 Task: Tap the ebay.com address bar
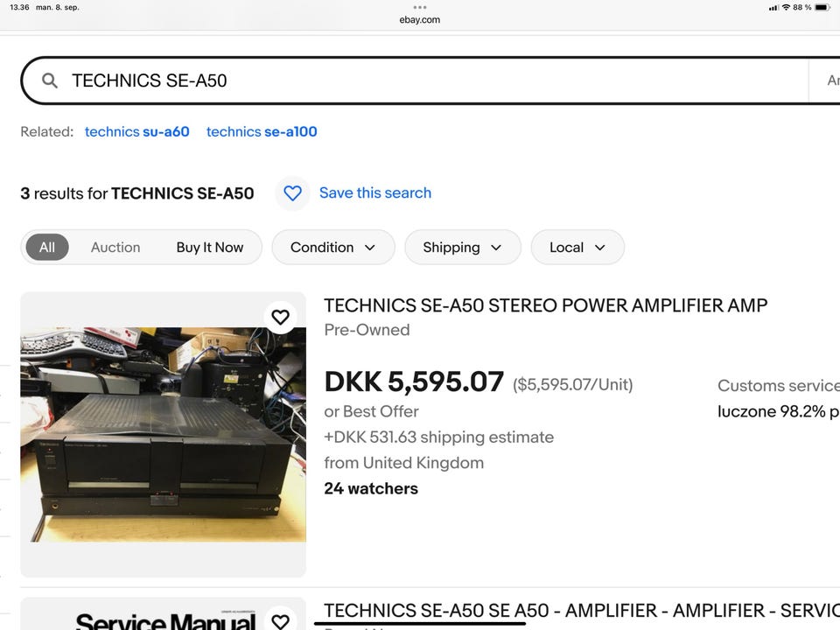[x=419, y=20]
